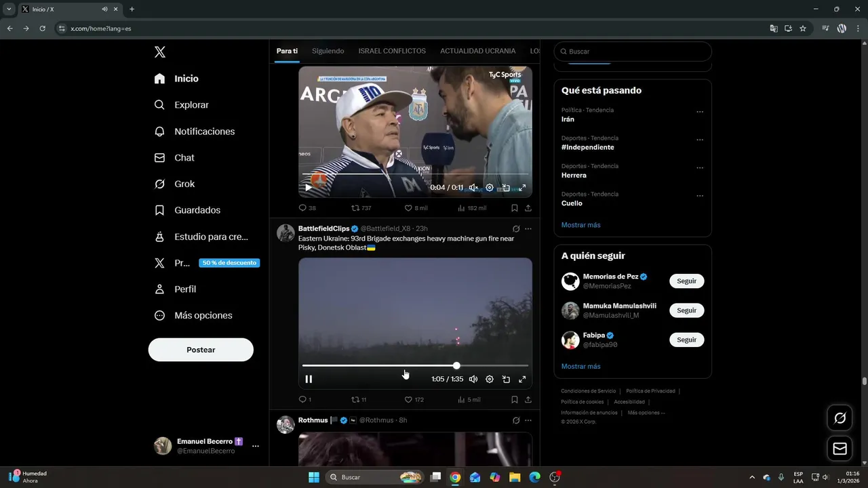Follow Memorias de Pez

(686, 281)
